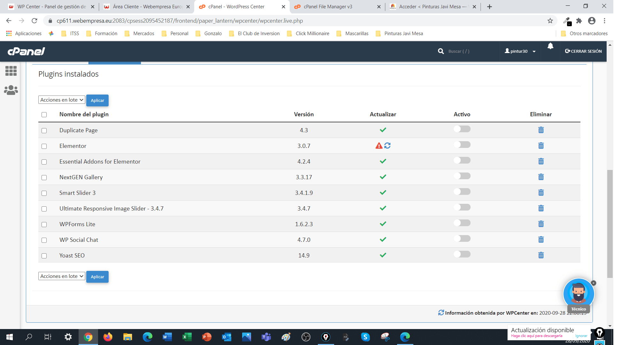Click CERRAR SESIÓN to log out

coord(583,51)
